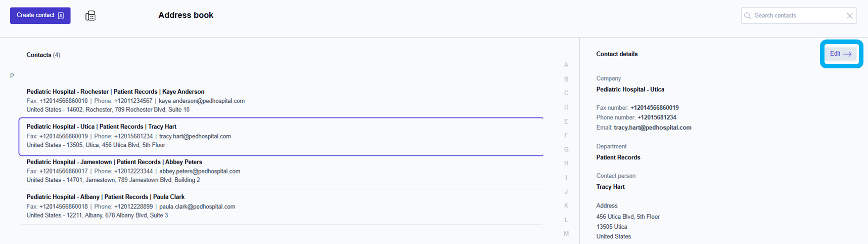Jump to letter B in index
This screenshot has height=244, width=868.
(566, 79)
